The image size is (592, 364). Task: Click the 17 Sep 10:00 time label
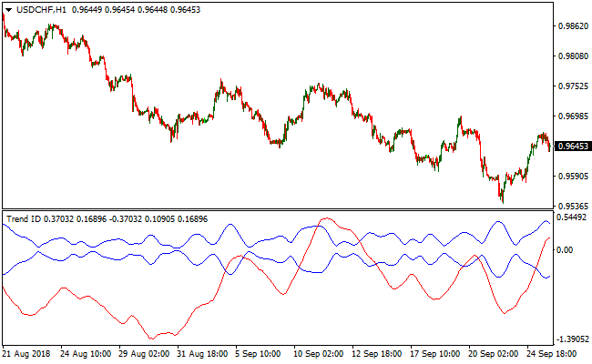tap(434, 354)
